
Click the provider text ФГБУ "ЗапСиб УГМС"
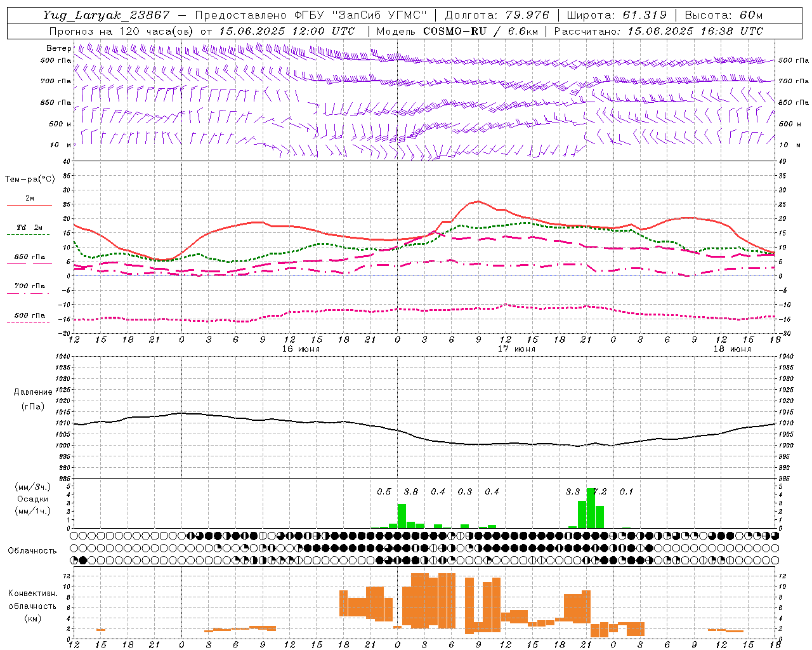360,15
